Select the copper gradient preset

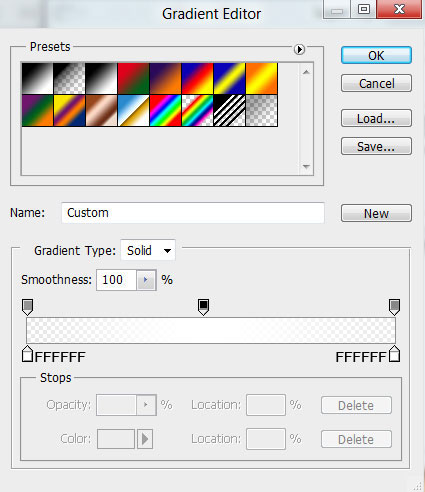pos(101,110)
